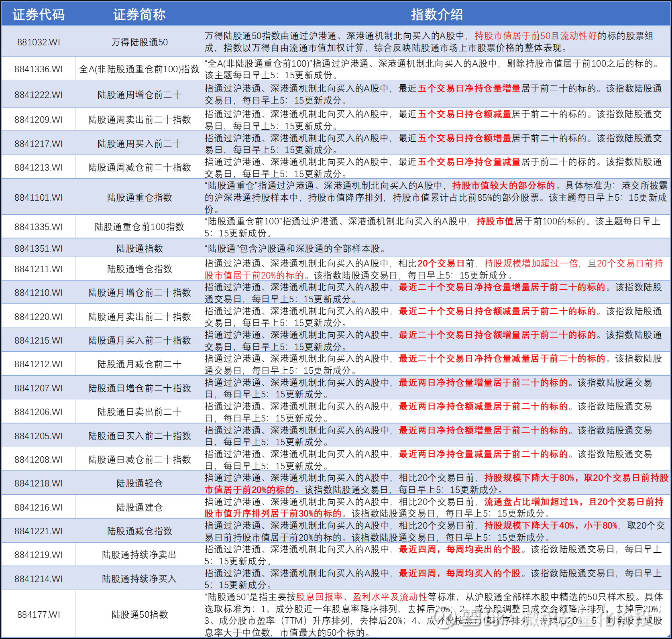The height and width of the screenshot is (639, 672).
Task: Click the name 陆股通重仓前100指数
Action: 139,227
